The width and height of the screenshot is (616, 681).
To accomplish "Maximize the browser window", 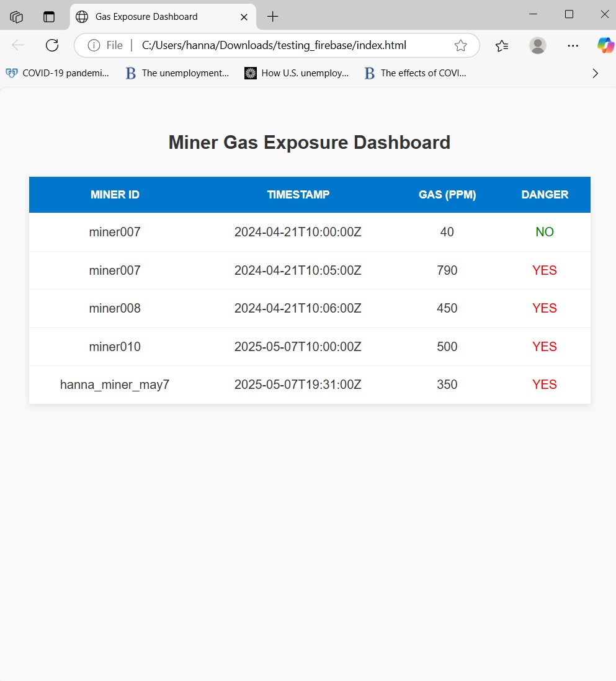I will (569, 14).
